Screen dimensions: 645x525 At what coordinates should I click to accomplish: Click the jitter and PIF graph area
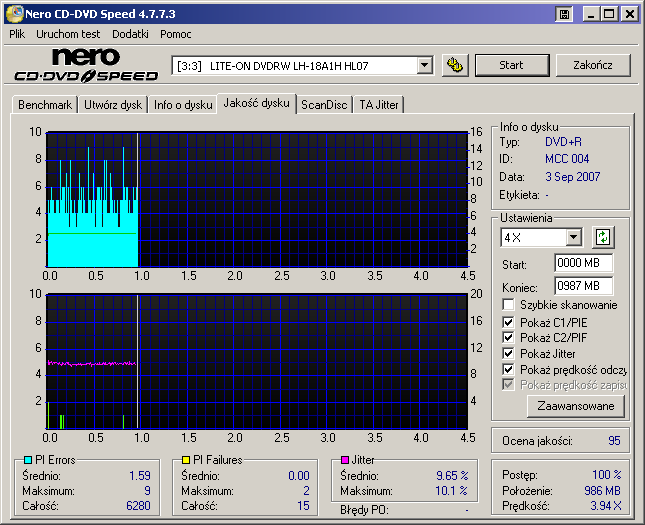pyautogui.click(x=257, y=362)
